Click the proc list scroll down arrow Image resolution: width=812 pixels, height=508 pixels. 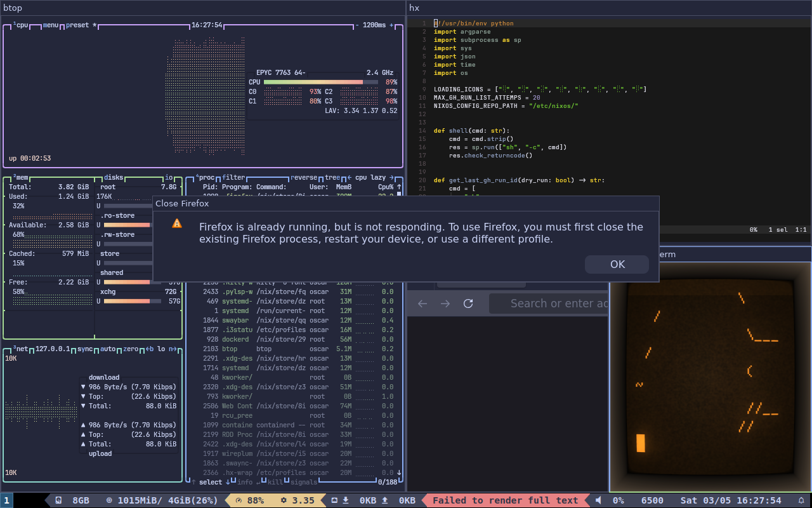399,472
